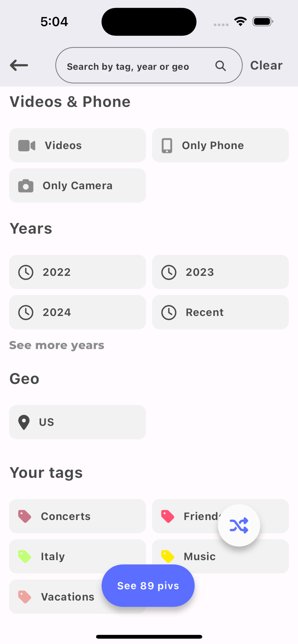Click the magnifying glass search icon

pyautogui.click(x=220, y=66)
